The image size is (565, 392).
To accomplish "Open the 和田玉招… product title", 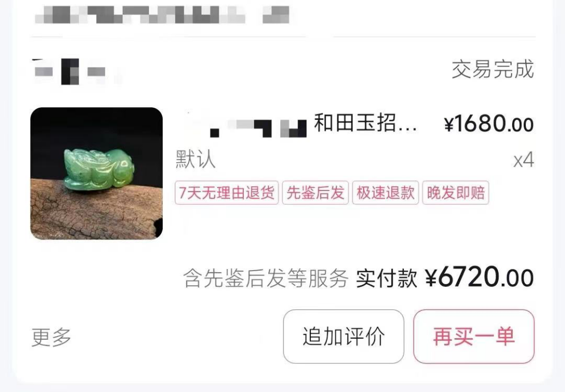I will 365,123.
